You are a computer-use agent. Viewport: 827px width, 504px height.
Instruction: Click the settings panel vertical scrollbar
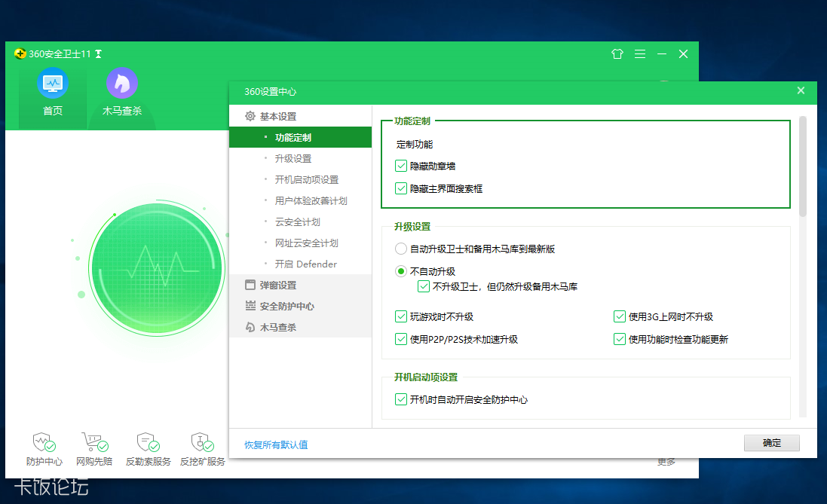pos(803,166)
